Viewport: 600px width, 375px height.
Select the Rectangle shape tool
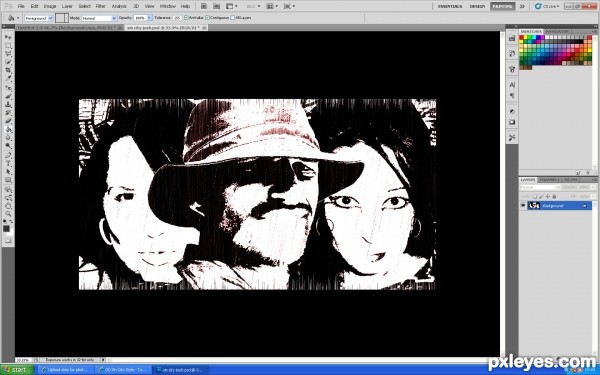tap(8, 180)
